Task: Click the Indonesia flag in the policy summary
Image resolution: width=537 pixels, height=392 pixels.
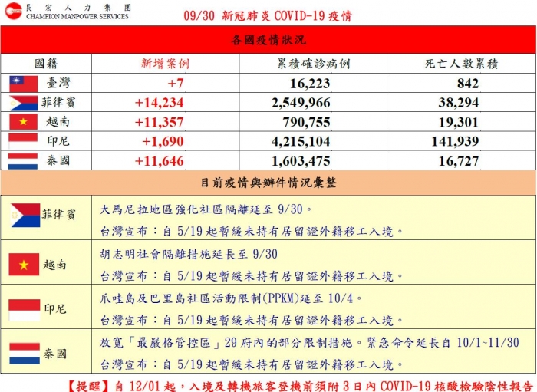Action: [x=25, y=310]
